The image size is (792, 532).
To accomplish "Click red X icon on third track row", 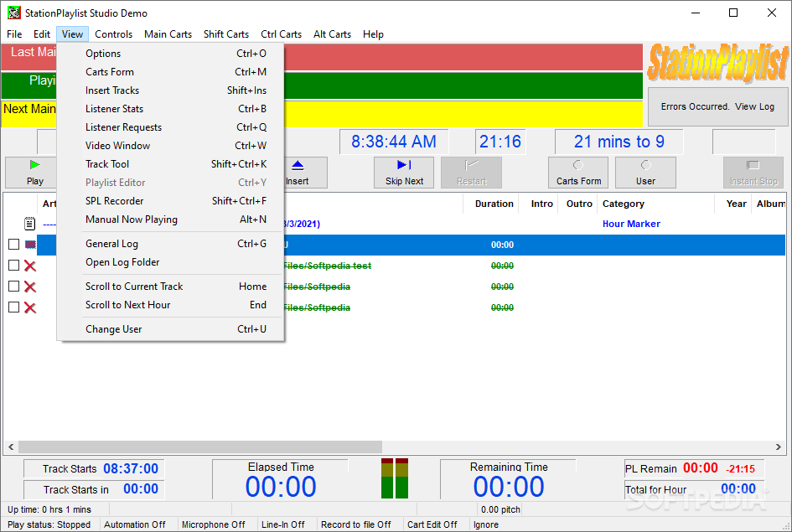I will [30, 287].
